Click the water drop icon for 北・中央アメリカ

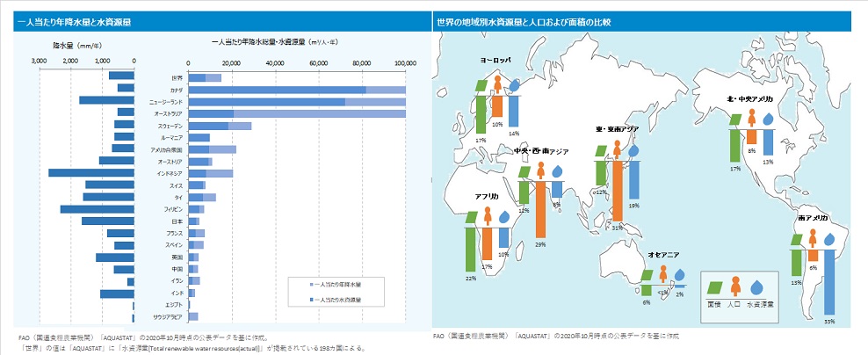[770, 119]
